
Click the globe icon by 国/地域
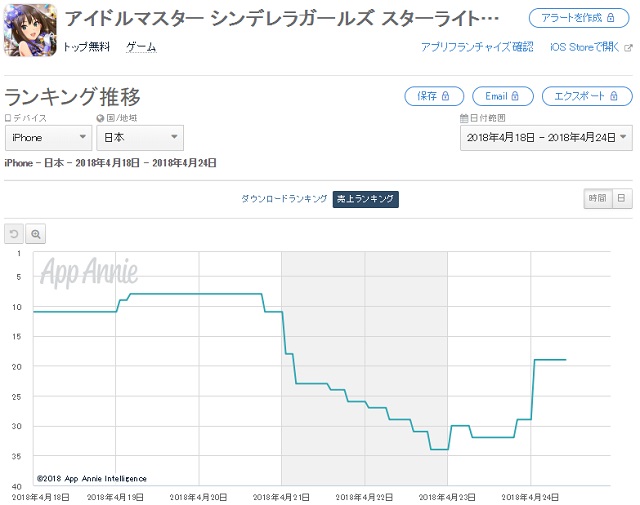[x=100, y=118]
